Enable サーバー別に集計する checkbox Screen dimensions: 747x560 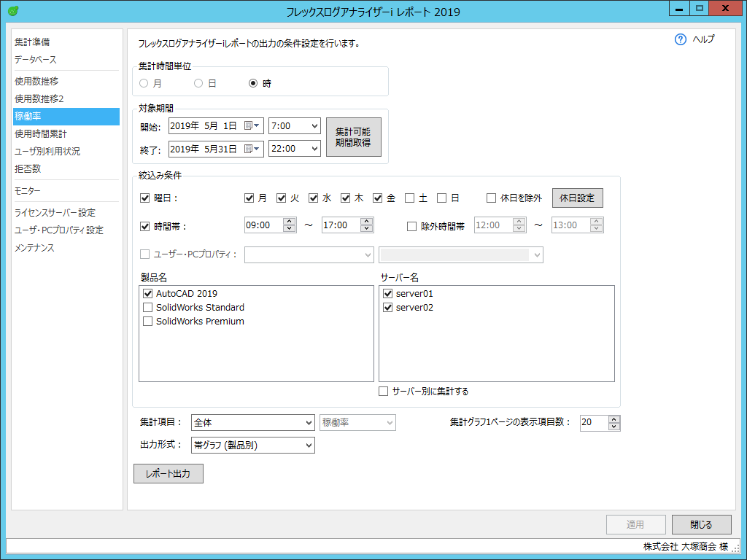click(384, 392)
